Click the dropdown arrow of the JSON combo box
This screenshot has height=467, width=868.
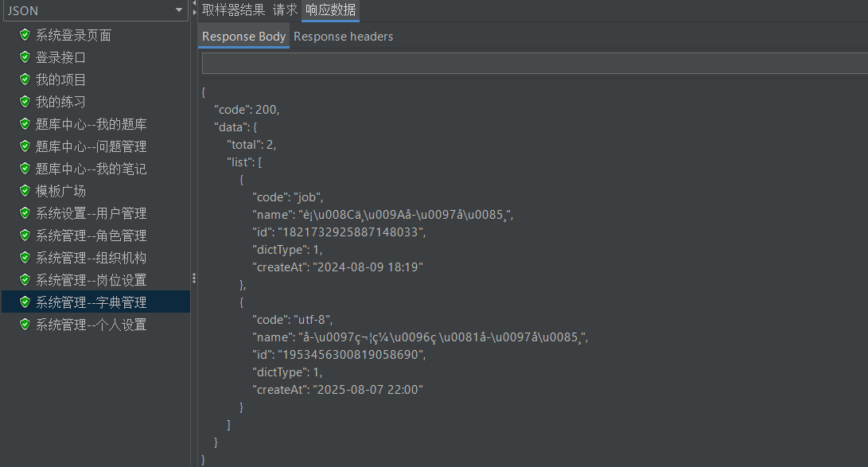tap(179, 10)
